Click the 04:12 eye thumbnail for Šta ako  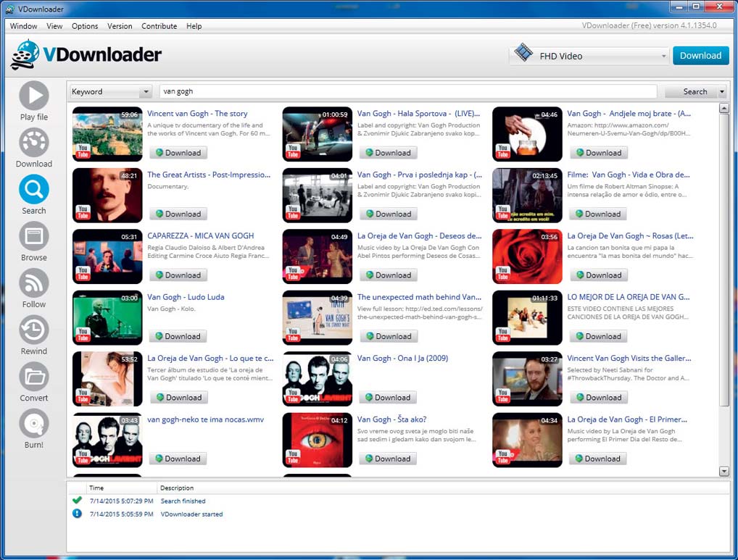pos(318,440)
